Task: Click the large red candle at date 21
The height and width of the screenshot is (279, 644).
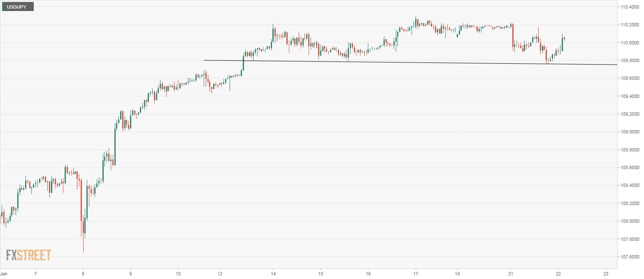Action: click(x=513, y=36)
